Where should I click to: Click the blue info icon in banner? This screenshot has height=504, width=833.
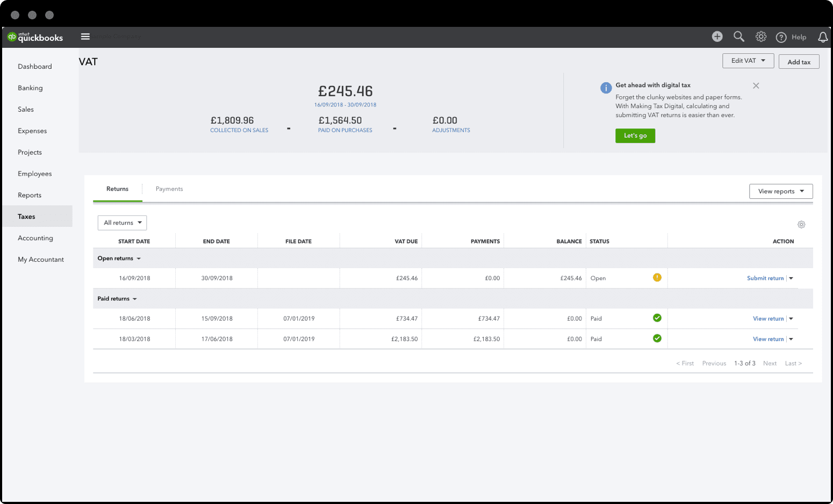pyautogui.click(x=606, y=88)
